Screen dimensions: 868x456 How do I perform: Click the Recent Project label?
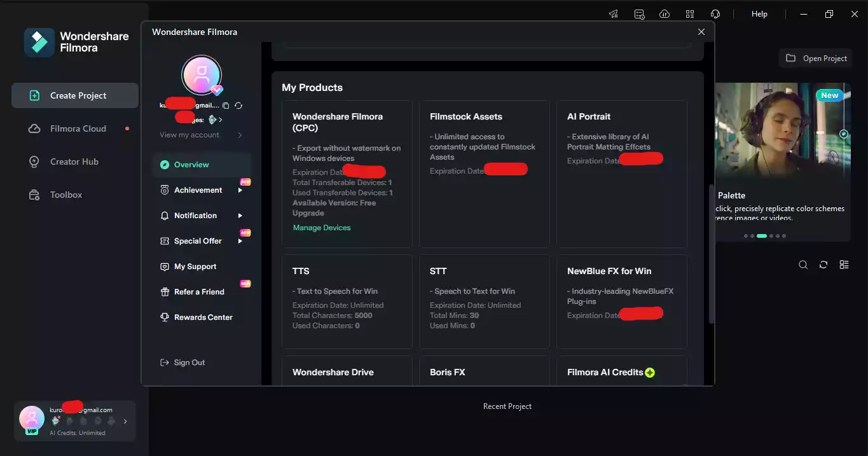point(507,406)
